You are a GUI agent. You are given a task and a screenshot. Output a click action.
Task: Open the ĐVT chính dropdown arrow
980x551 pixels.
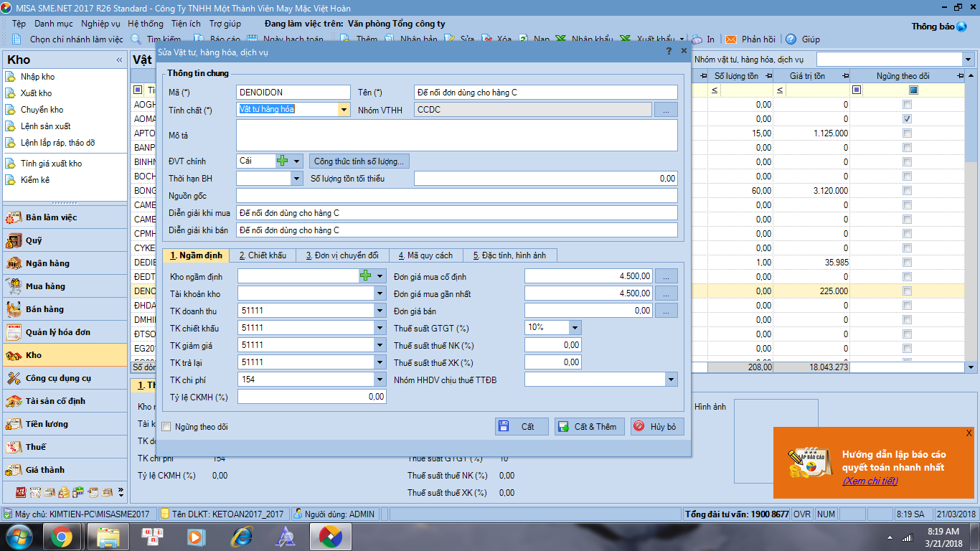297,161
